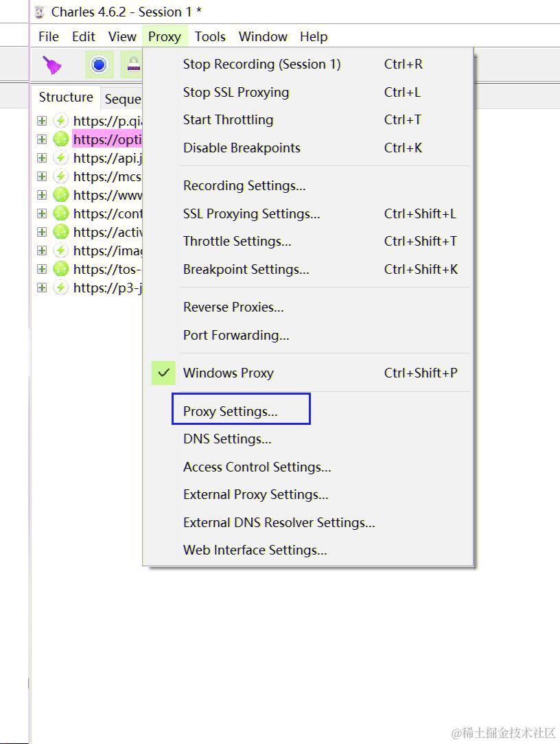This screenshot has height=744, width=560.
Task: Open Reverse Proxies...
Action: 308,307
